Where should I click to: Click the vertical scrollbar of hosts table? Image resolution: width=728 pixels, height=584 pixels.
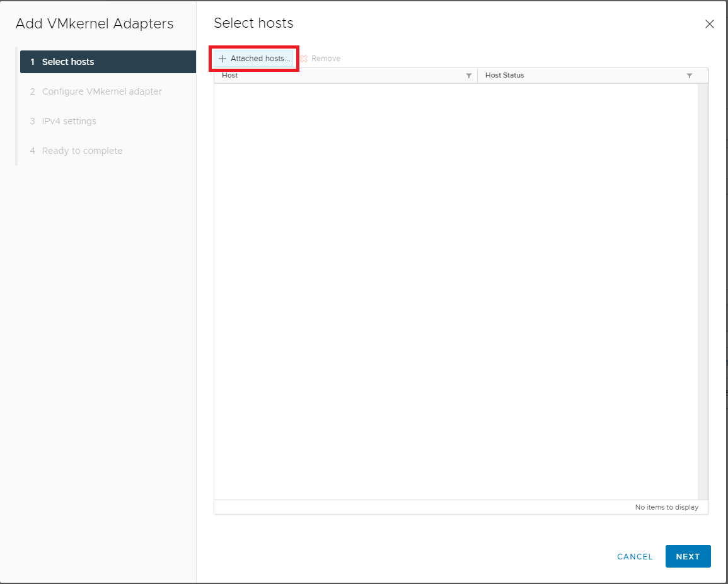(703, 290)
